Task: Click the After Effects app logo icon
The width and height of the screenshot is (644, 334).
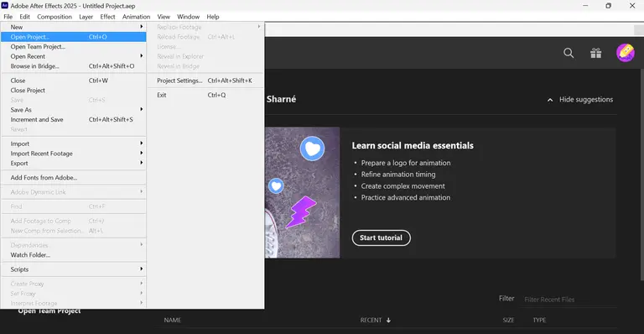Action: [5, 5]
